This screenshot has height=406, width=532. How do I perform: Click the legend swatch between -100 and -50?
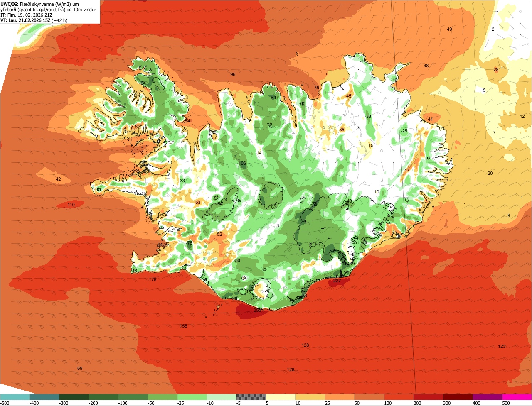coord(133,397)
